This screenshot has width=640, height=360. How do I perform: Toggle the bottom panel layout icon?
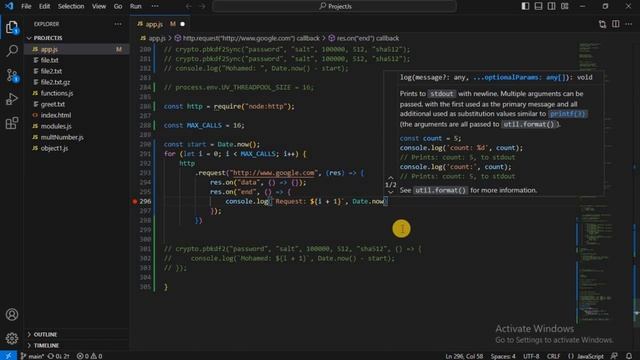pos(538,6)
